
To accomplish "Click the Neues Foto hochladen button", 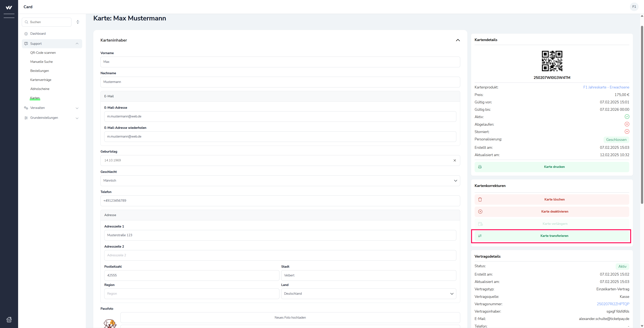I will click(290, 317).
